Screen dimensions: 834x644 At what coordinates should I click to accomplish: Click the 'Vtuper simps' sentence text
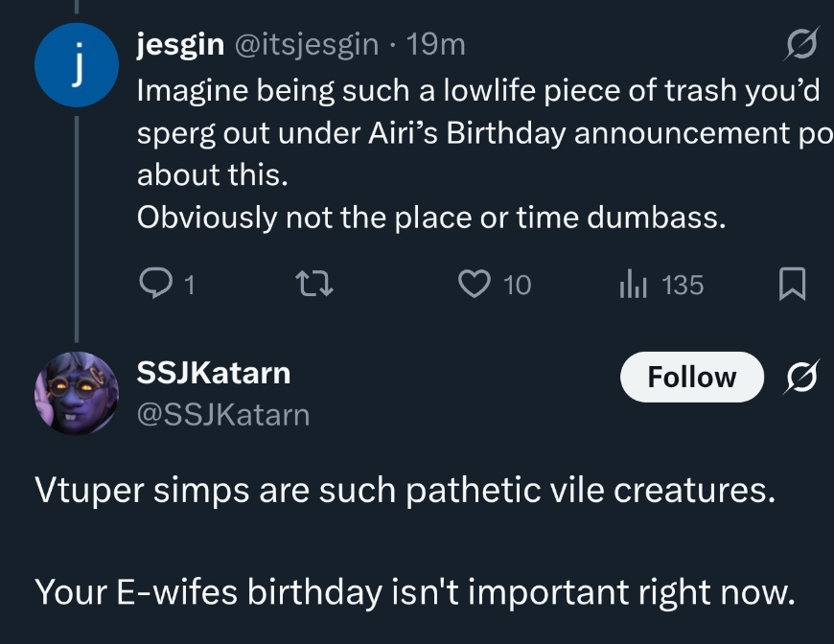click(403, 490)
